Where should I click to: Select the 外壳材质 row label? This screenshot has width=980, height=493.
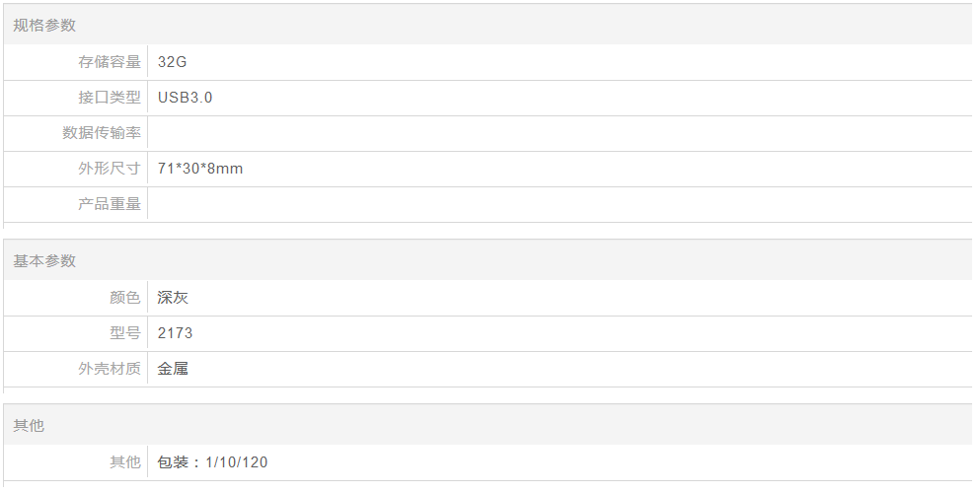pyautogui.click(x=110, y=369)
